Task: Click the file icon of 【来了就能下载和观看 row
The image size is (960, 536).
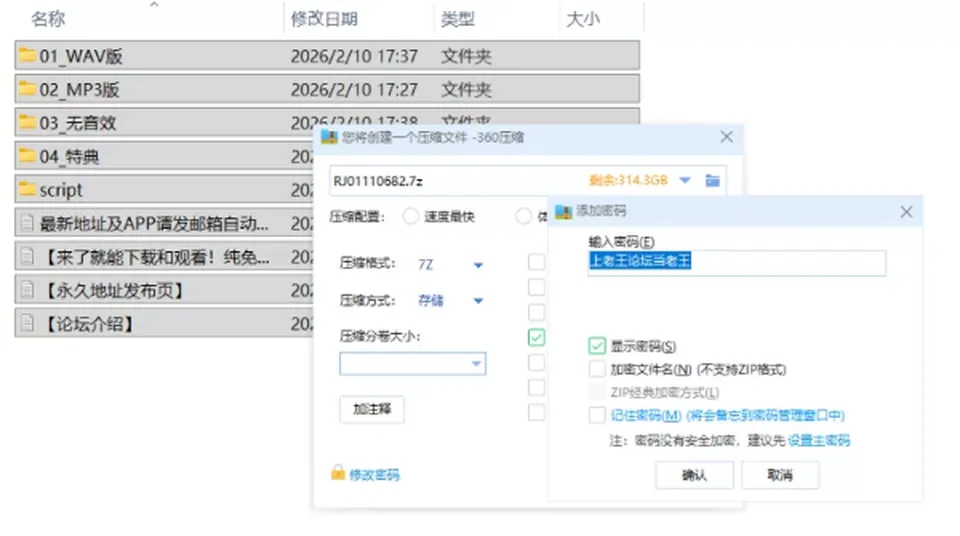Action: (x=27, y=256)
